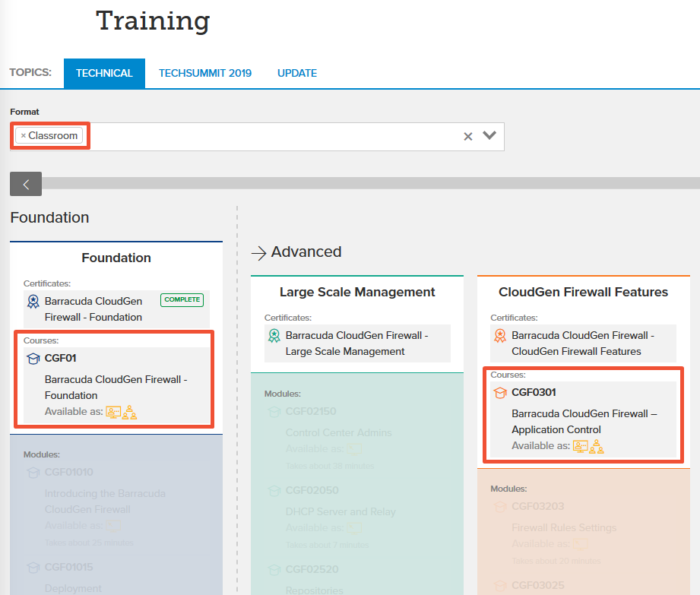Click CGF02520 module cap icon
Viewport: 700px width, 595px height.
click(x=274, y=570)
